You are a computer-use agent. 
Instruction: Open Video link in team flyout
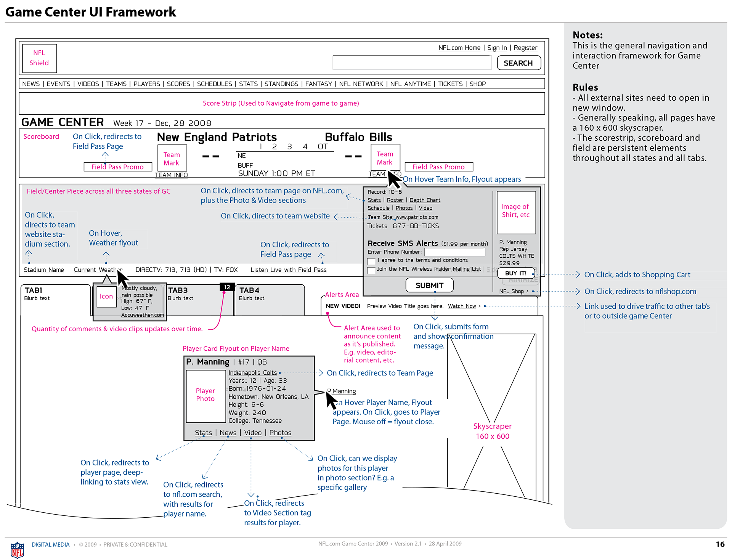coord(425,208)
